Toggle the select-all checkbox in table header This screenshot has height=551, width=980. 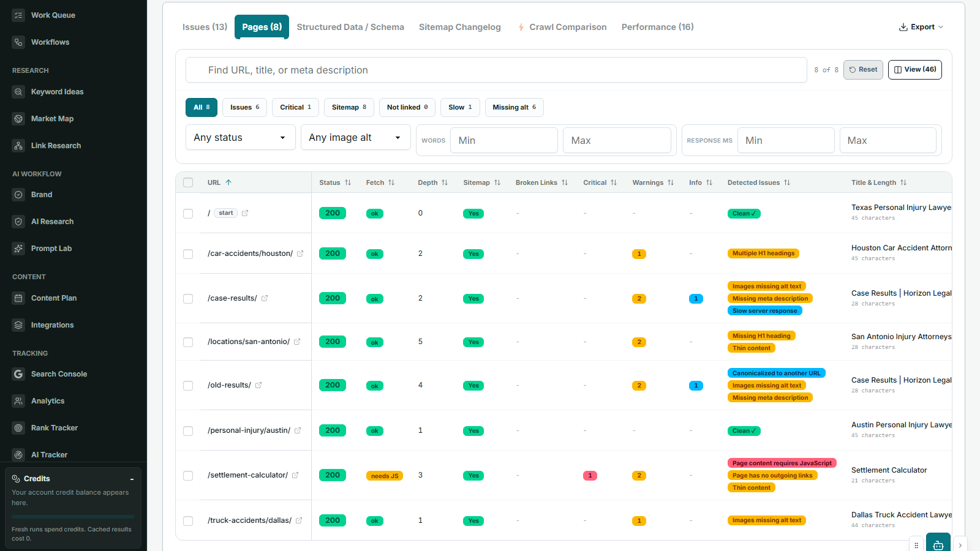pos(188,182)
